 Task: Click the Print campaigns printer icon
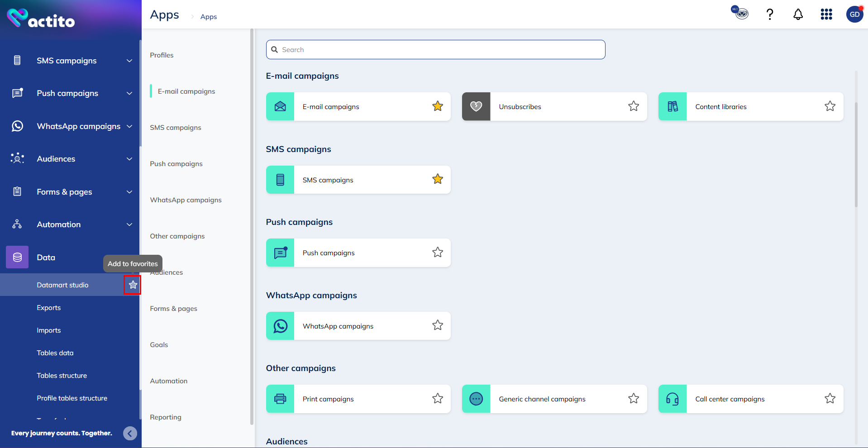280,399
